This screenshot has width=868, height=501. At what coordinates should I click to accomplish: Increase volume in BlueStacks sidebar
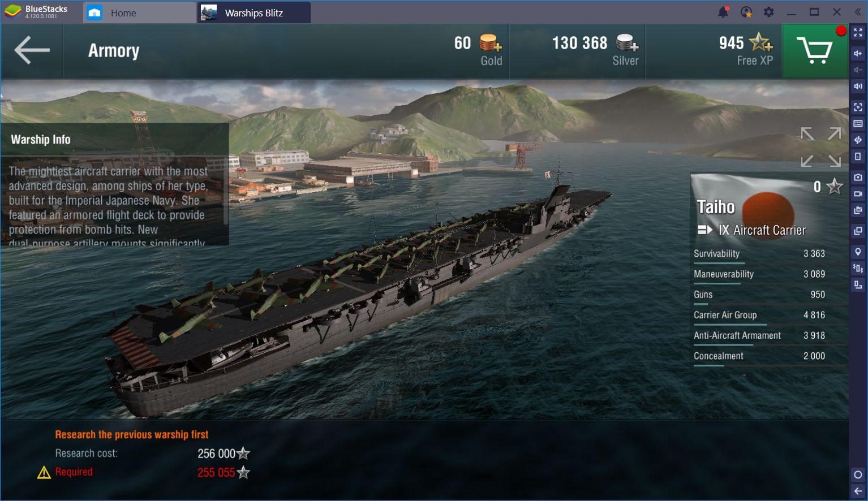tap(858, 53)
